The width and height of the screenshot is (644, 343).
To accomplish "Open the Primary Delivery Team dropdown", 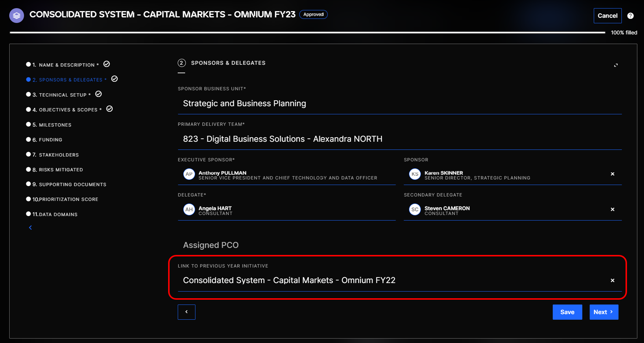I will [x=399, y=139].
